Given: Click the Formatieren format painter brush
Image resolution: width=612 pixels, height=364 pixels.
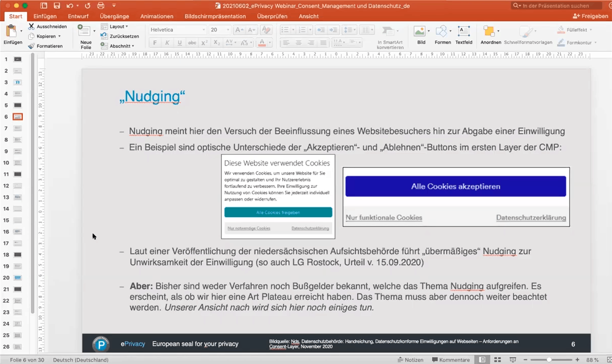Looking at the screenshot, I should pos(31,46).
